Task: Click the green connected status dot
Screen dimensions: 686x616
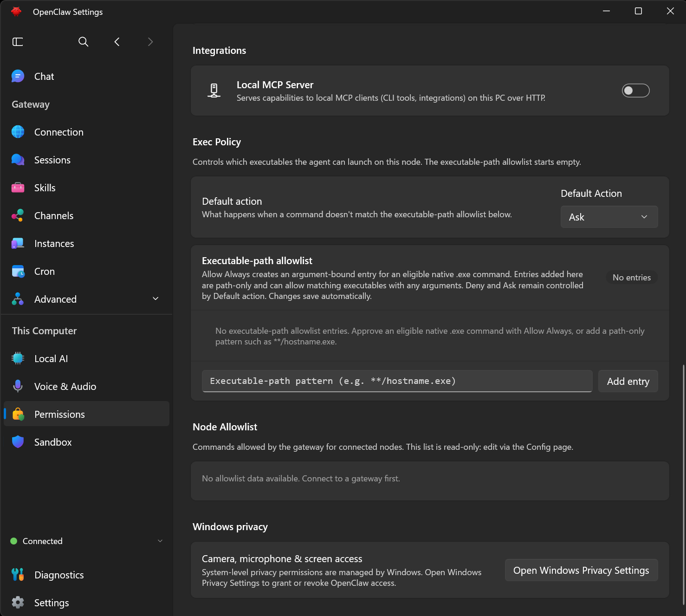Action: tap(14, 541)
